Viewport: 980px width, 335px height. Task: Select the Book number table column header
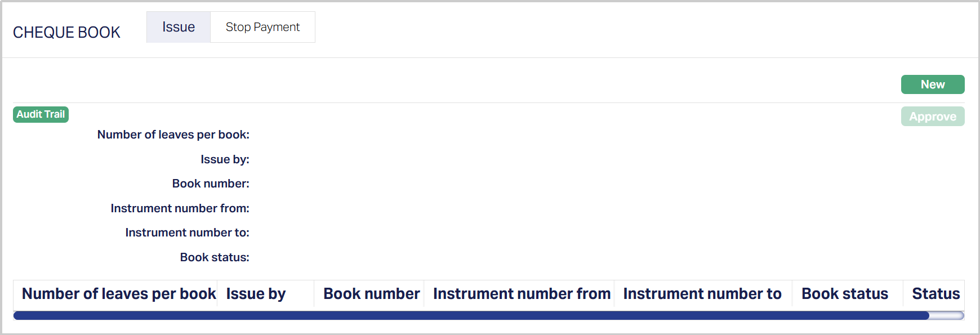click(371, 294)
